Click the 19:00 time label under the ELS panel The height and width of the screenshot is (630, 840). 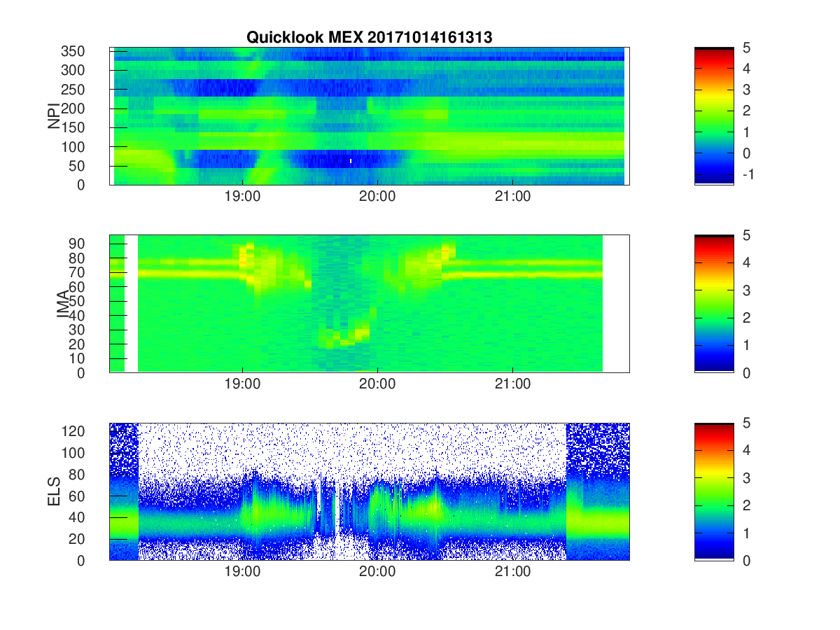tap(243, 572)
